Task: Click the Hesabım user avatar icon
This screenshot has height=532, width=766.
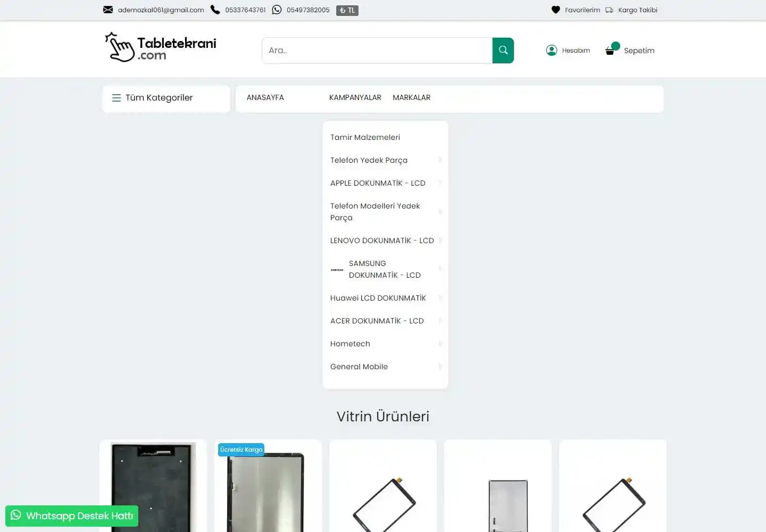Action: [x=552, y=50]
